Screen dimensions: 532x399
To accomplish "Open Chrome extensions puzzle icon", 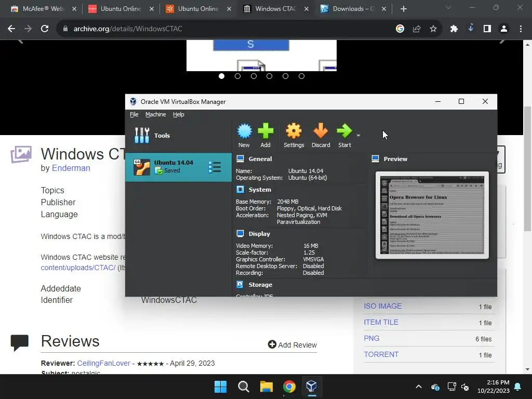I will (x=454, y=29).
